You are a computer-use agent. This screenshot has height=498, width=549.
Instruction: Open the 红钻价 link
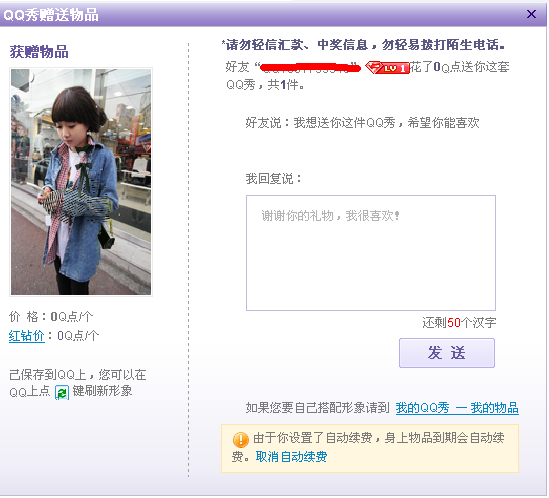click(x=27, y=336)
